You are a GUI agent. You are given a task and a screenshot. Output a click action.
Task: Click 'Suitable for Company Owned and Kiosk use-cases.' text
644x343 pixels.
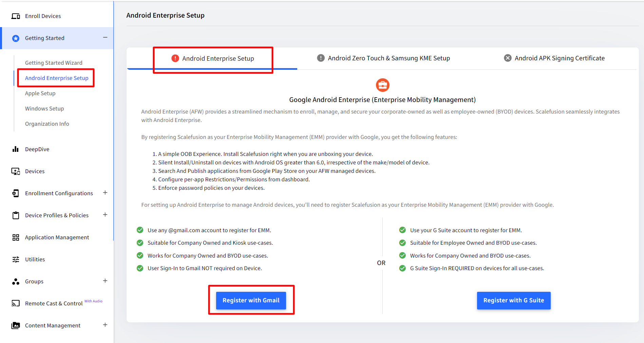click(210, 243)
